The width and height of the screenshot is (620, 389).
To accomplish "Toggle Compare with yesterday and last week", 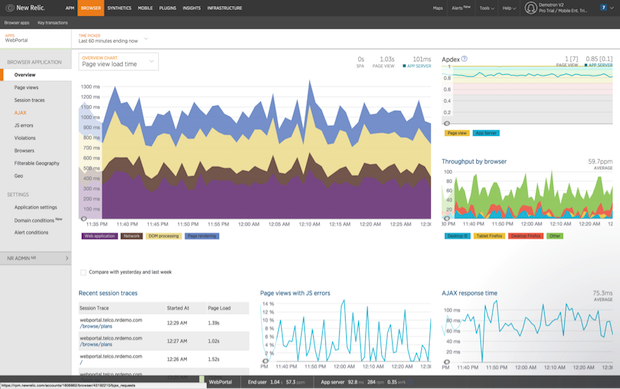I will tap(83, 272).
